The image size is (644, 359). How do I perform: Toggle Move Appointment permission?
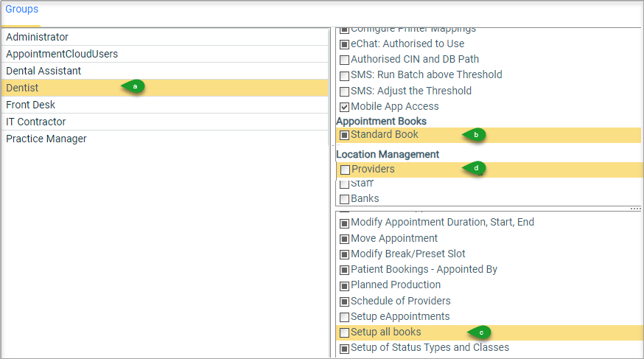pyautogui.click(x=345, y=239)
